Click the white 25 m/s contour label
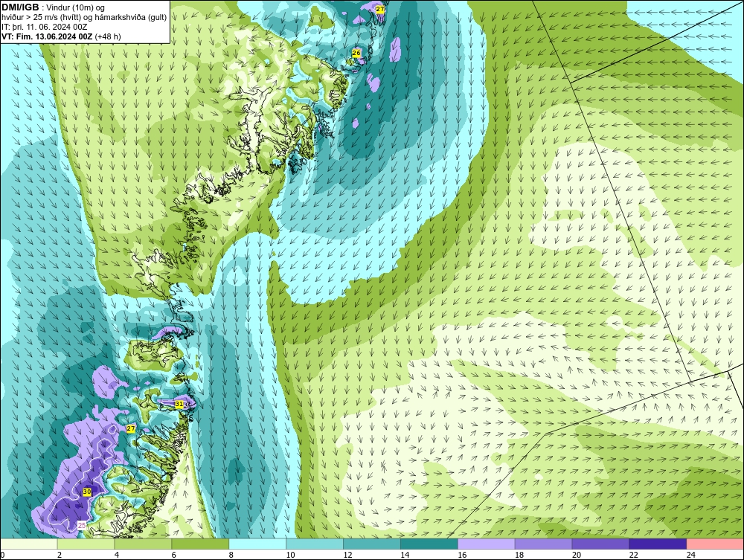Viewport: 744px width, 560px height. tap(82, 525)
